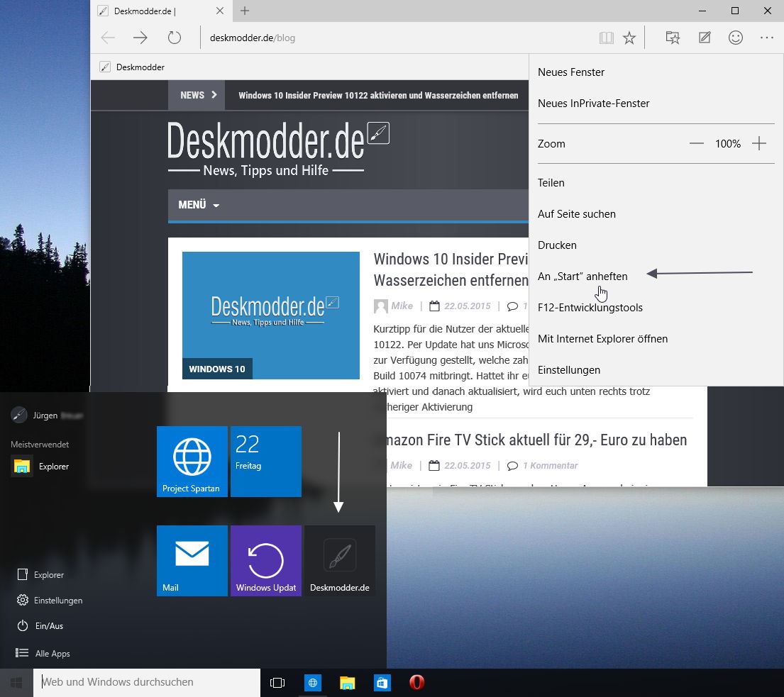Screen dimensions: 784x697
Task: Start a web note with the pencil icon
Action: point(705,38)
